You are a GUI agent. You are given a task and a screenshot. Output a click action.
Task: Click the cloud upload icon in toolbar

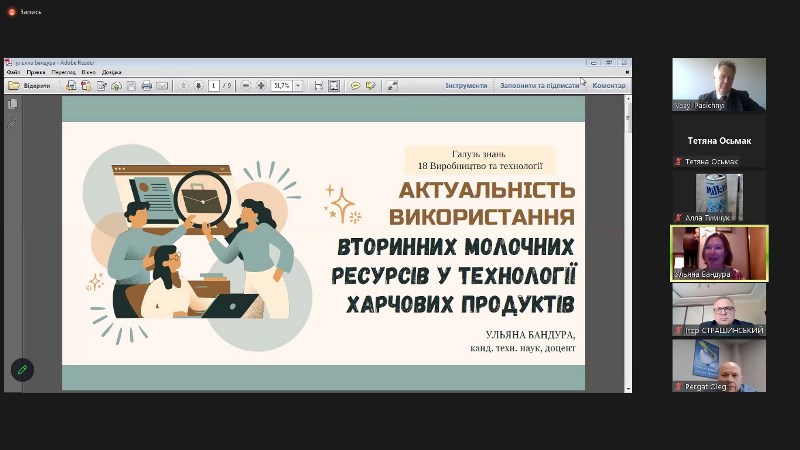coord(116,86)
